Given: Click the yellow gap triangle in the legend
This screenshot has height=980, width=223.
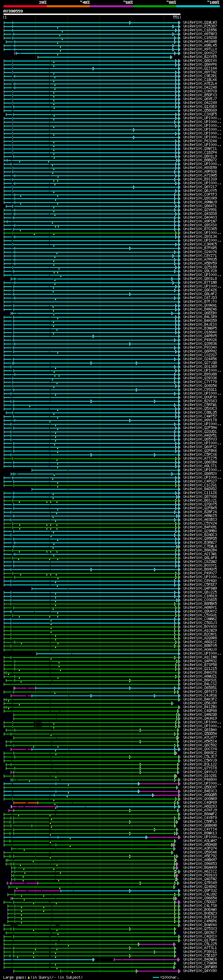Looking at the screenshot, I should [29, 977].
